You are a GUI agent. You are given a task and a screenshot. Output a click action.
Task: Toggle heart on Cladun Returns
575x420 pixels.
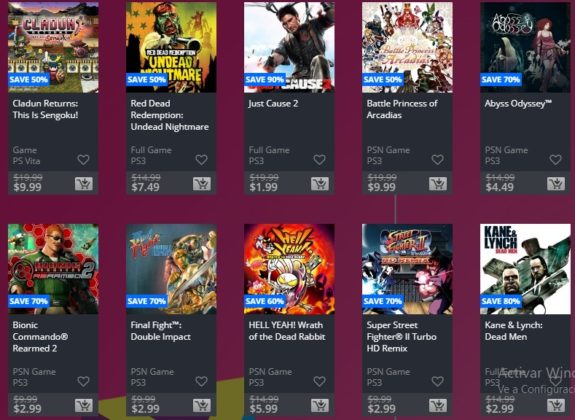83,160
